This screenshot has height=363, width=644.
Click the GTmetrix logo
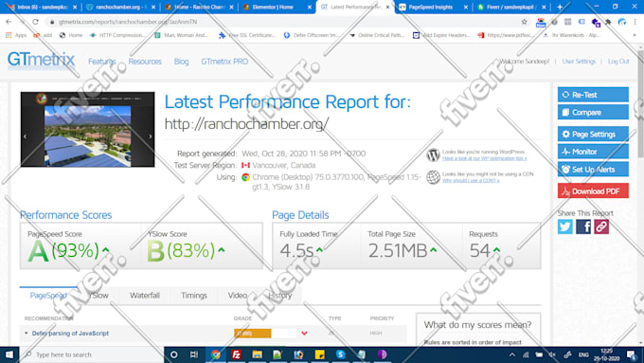pyautogui.click(x=41, y=60)
